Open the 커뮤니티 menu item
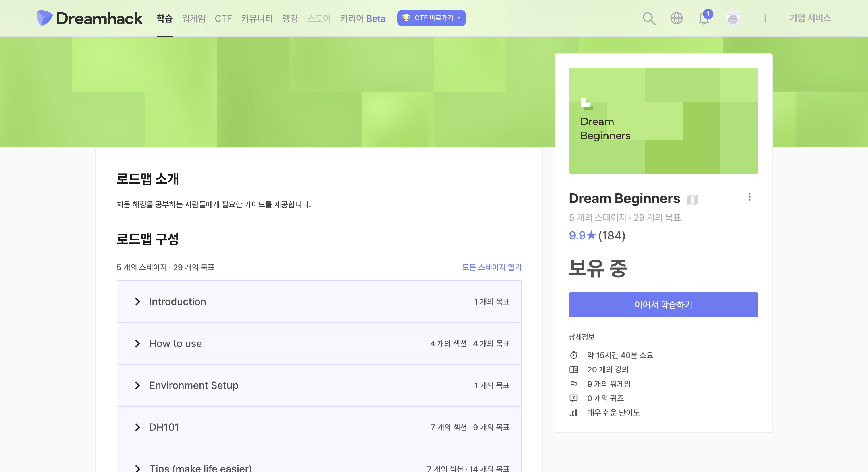Screen dimensions: 868x472 (x=257, y=18)
